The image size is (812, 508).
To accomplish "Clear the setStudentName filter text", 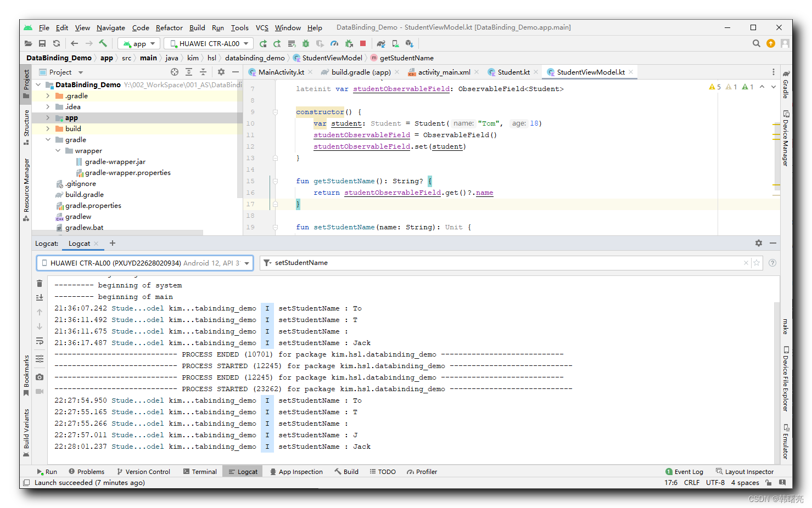I will coord(746,263).
